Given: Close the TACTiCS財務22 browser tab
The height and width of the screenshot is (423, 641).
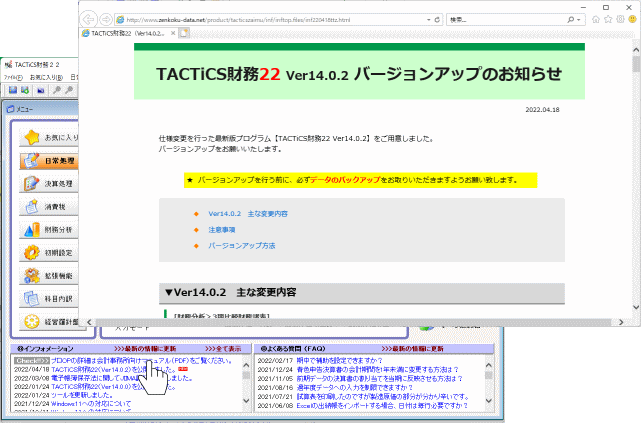Looking at the screenshot, I should pos(173,33).
